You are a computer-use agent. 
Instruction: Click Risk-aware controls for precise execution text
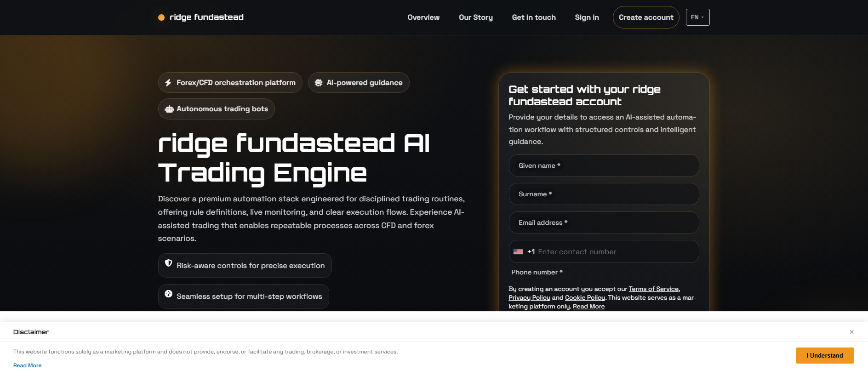click(251, 266)
